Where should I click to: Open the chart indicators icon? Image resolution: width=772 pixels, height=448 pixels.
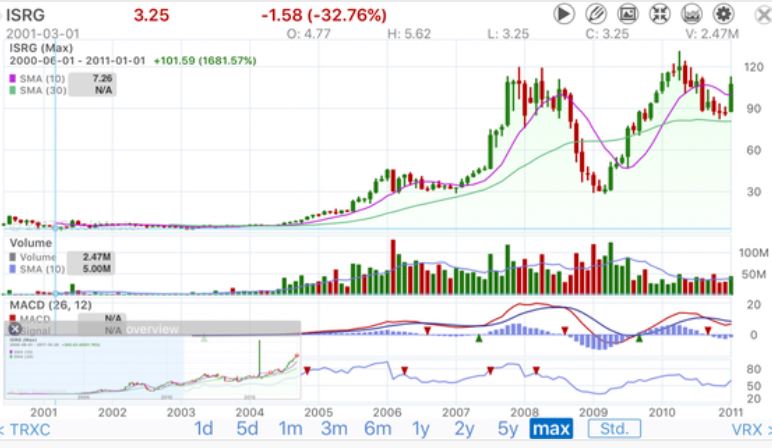[690, 14]
